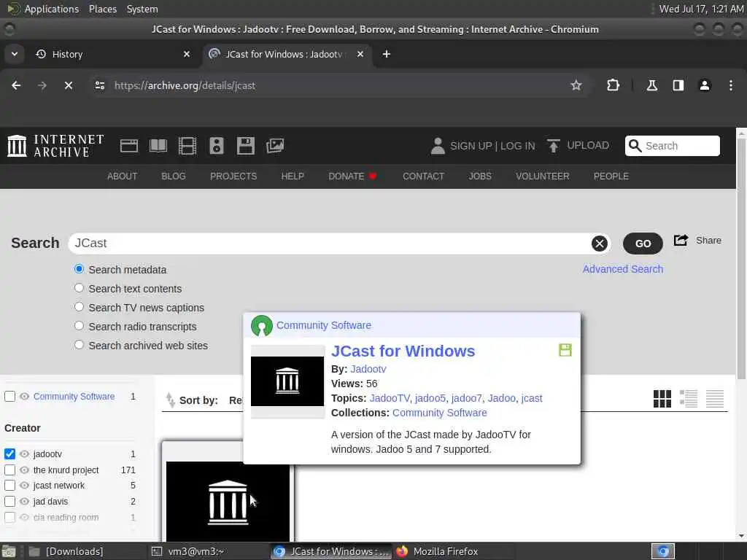Clear the JCast search query

tap(600, 244)
